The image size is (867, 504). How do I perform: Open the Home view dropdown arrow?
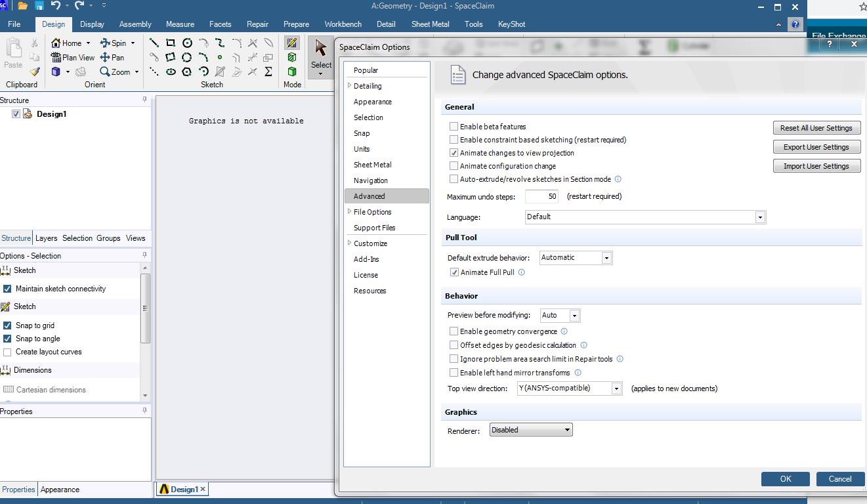tap(88, 43)
